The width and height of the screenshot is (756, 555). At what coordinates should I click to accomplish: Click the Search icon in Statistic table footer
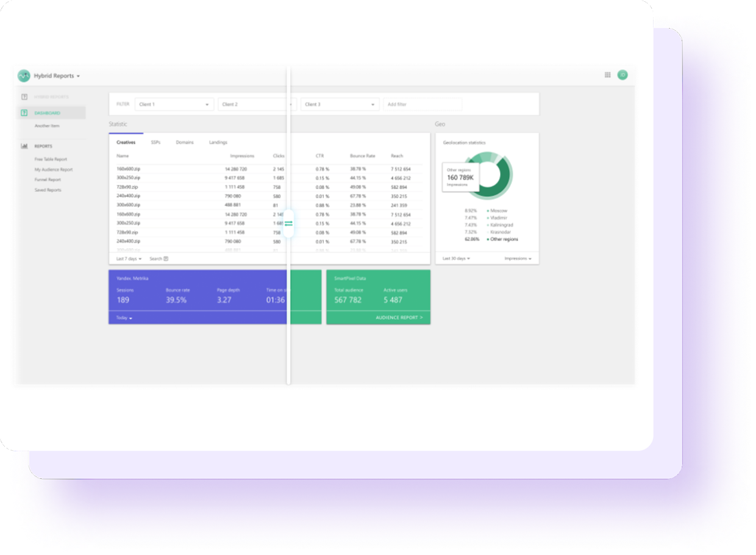click(x=166, y=259)
